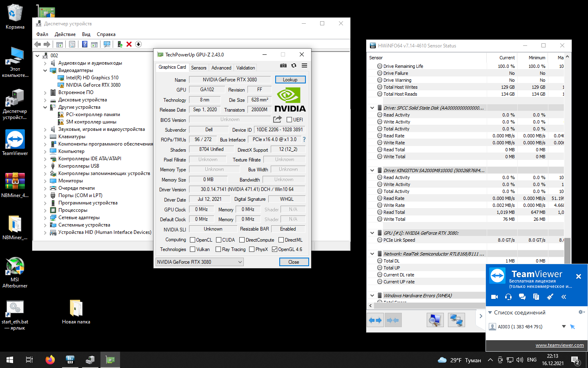The height and width of the screenshot is (368, 588).
Task: Click TeamViewer file transfer icon
Action: (x=536, y=297)
